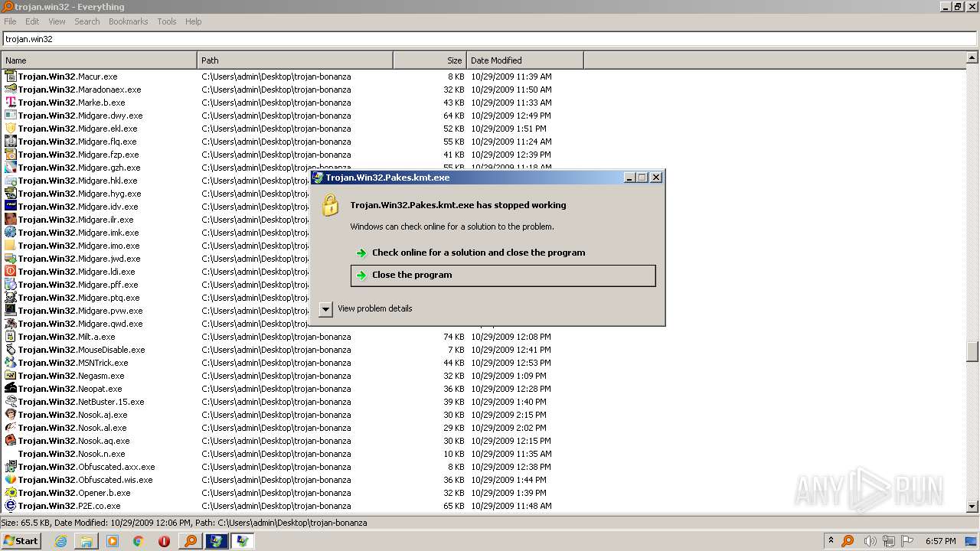Image resolution: width=980 pixels, height=551 pixels.
Task: Click the 6:57 PM system clock
Action: 941,541
